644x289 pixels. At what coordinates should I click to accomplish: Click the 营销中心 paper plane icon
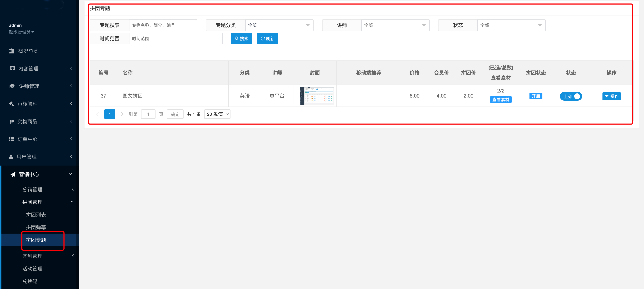(x=13, y=174)
